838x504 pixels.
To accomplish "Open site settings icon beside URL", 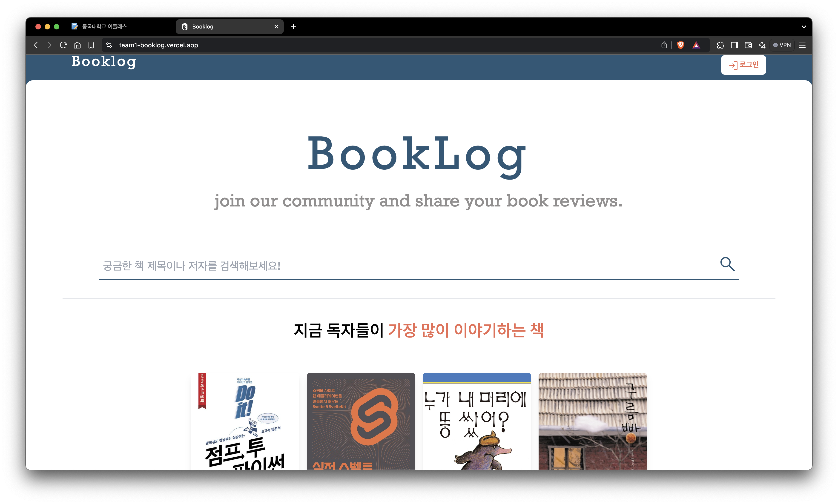I will tap(109, 45).
